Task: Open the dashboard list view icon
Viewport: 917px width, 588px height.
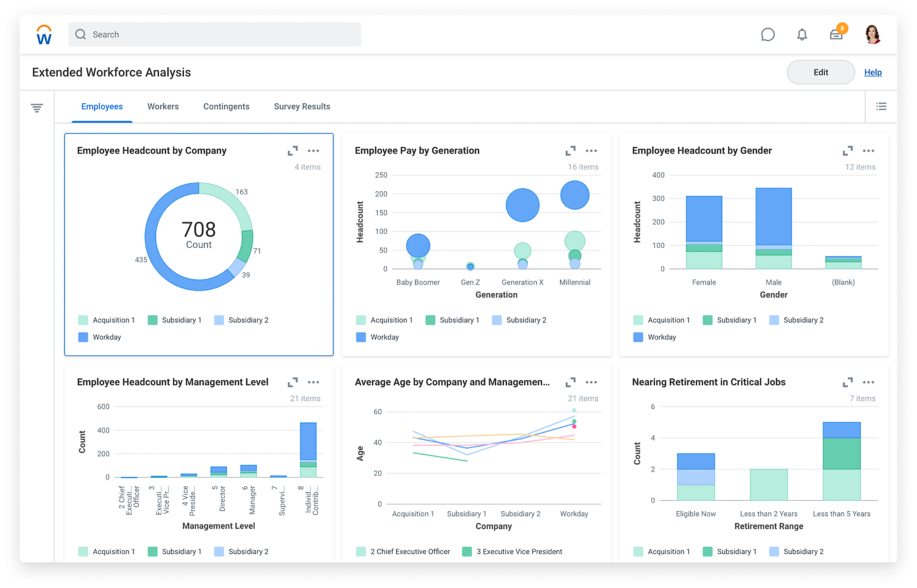Action: point(882,106)
